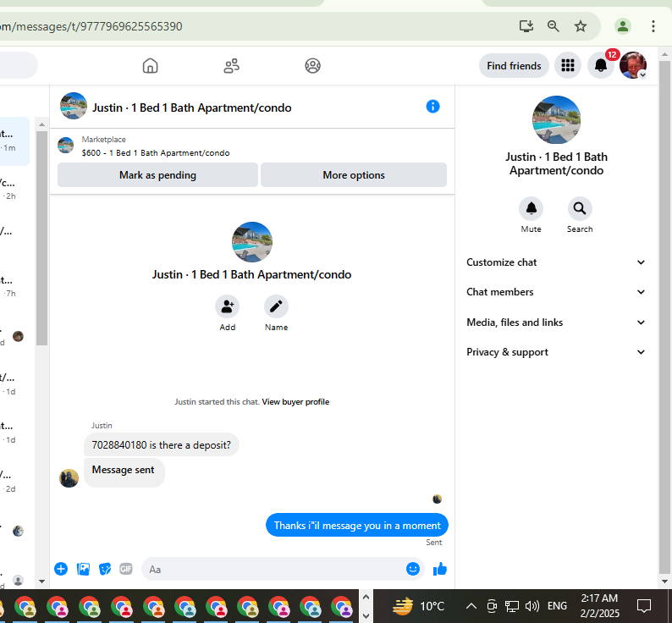The width and height of the screenshot is (672, 623).
Task: Click the More options button
Action: pyautogui.click(x=354, y=175)
